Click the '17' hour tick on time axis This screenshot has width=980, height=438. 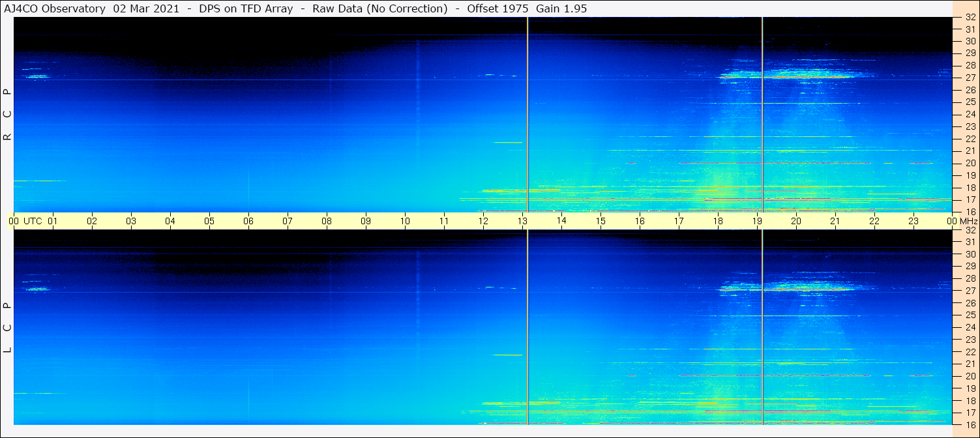[x=679, y=221]
